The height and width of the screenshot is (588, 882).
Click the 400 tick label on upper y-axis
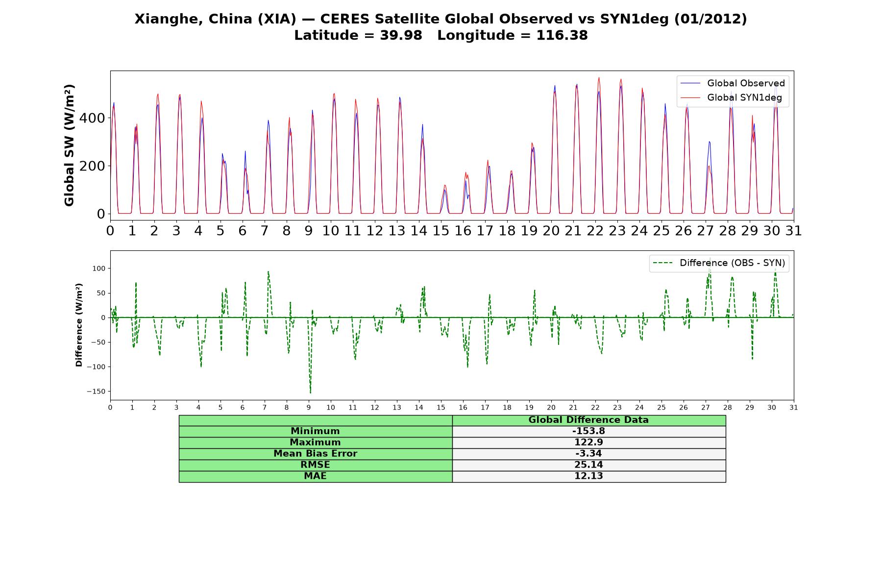point(94,118)
